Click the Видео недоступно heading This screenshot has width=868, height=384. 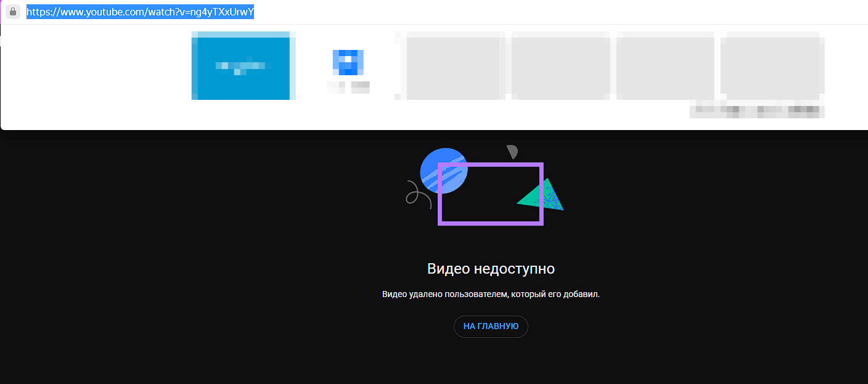tap(491, 269)
